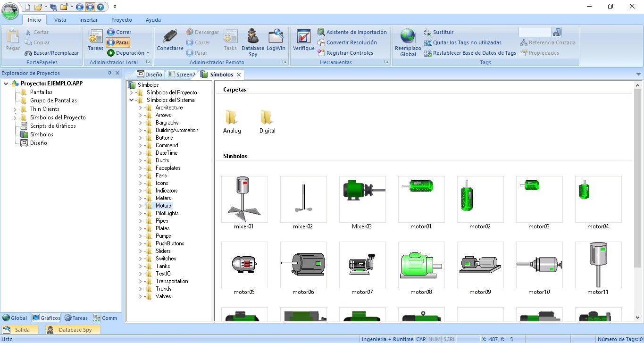
Task: Expand Thin Clients in project explorer
Action: (x=15, y=109)
